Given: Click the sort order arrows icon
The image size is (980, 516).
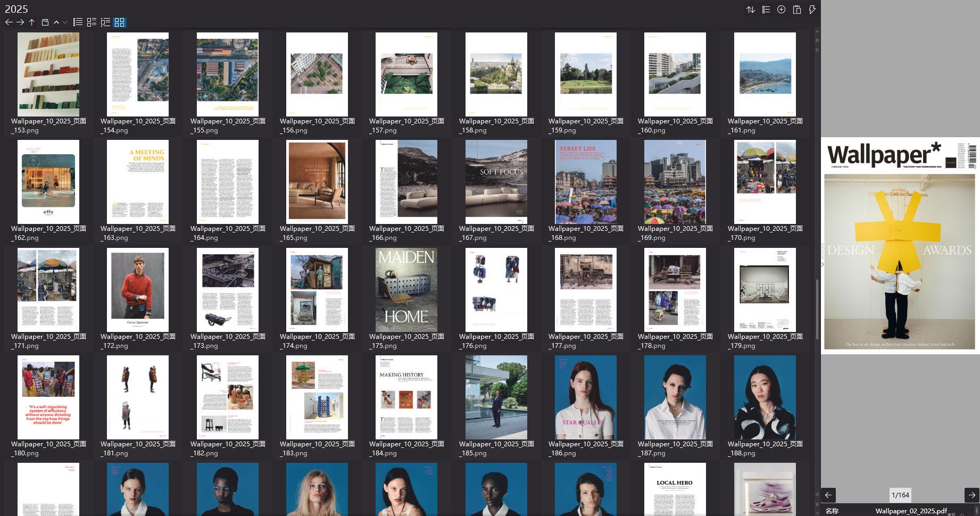Looking at the screenshot, I should (751, 9).
